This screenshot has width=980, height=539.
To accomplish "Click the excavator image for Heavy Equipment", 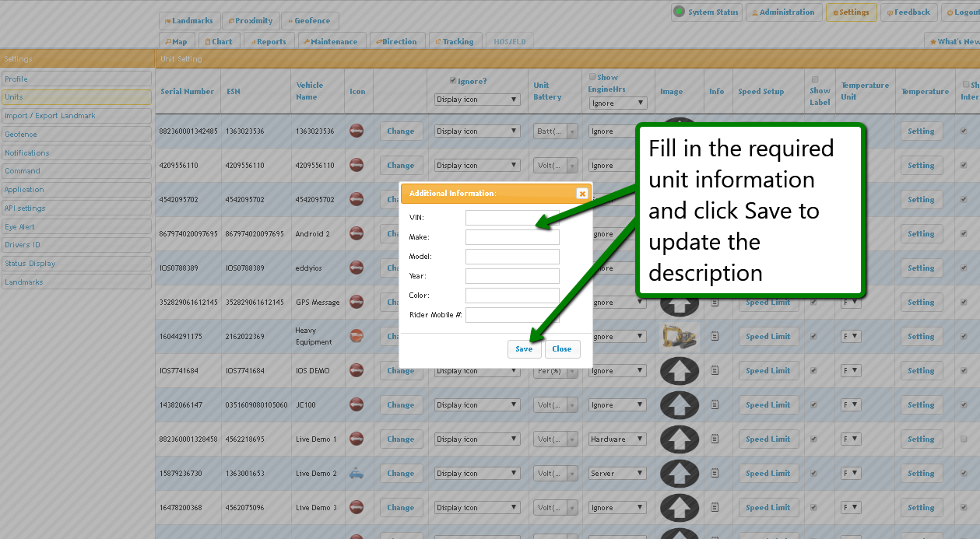I will pos(679,337).
